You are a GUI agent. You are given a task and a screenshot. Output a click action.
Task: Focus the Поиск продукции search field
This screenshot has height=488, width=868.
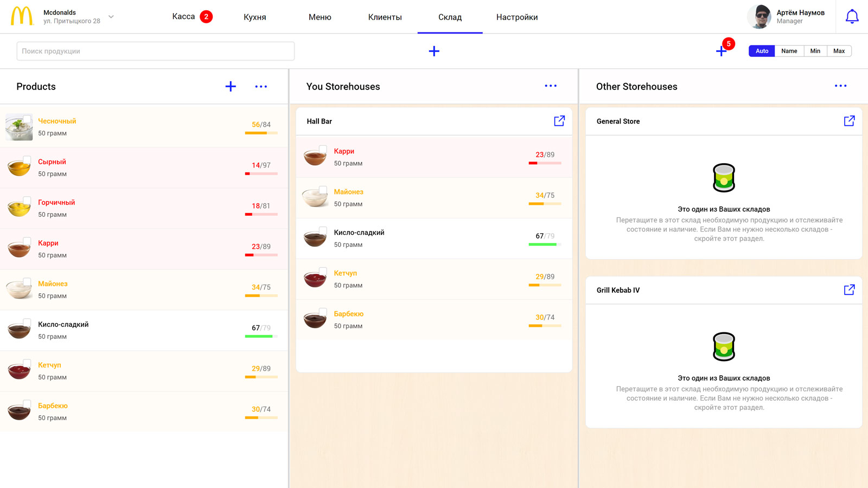pos(155,51)
